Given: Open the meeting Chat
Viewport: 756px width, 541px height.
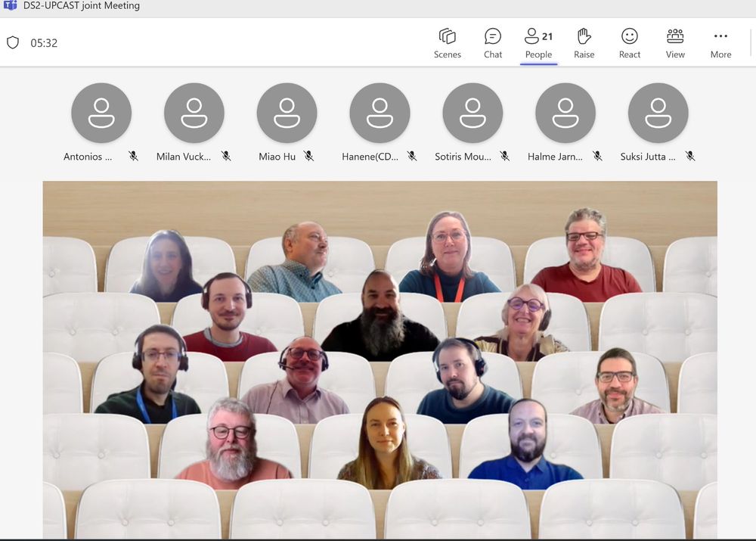Looking at the screenshot, I should tap(493, 43).
